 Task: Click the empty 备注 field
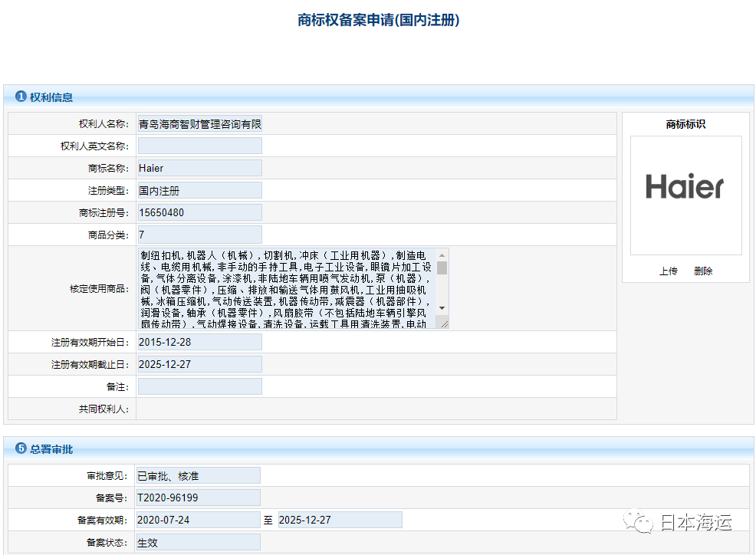pos(199,386)
